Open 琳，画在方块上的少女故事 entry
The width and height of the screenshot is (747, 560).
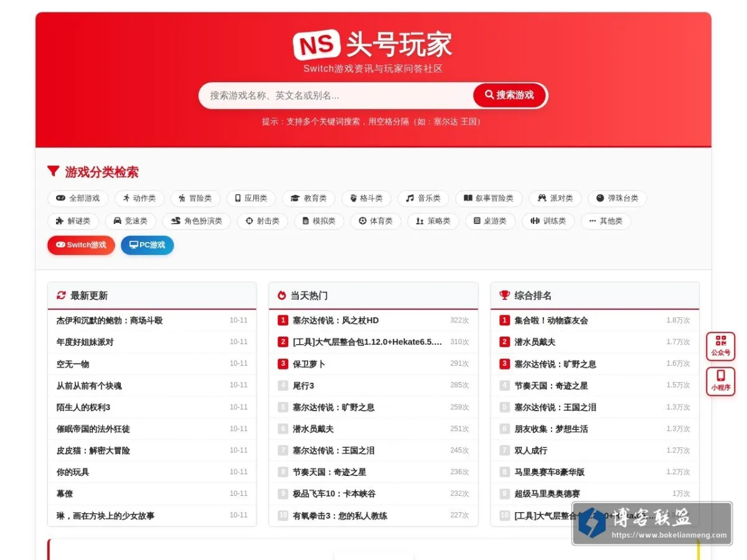point(106,515)
